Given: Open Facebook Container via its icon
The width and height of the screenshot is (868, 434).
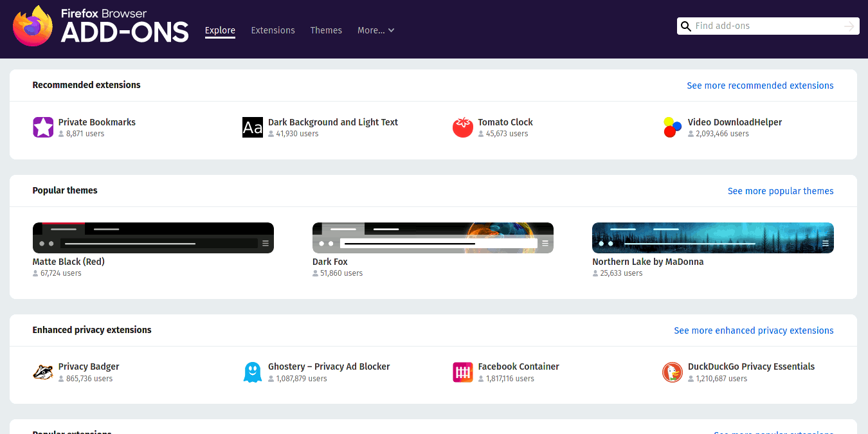Looking at the screenshot, I should (462, 372).
